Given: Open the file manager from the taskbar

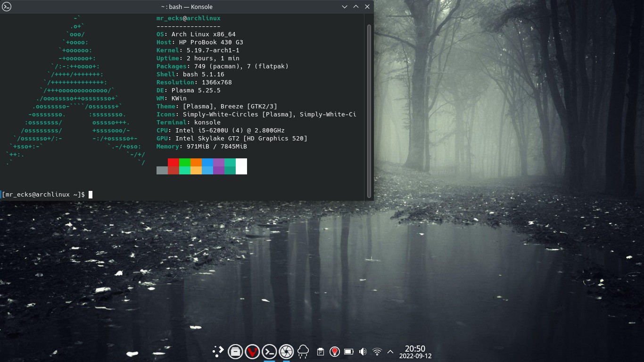Looking at the screenshot, I should (235, 351).
